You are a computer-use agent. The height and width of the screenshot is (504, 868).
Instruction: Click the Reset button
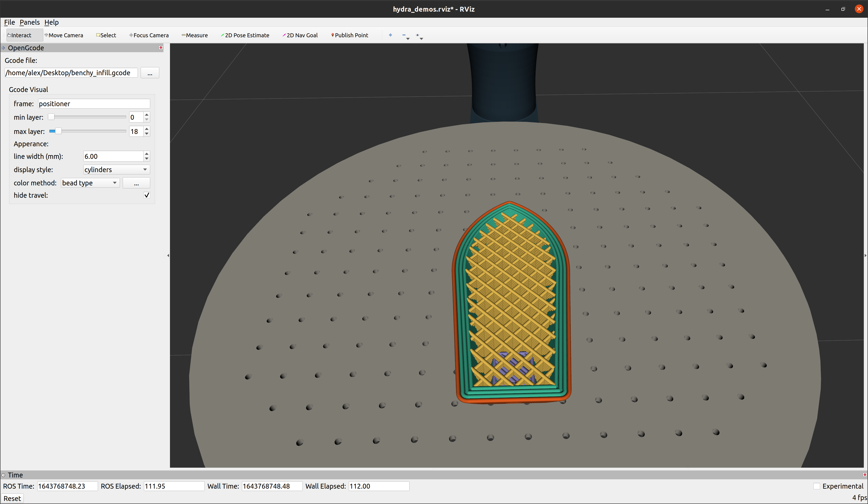point(12,498)
